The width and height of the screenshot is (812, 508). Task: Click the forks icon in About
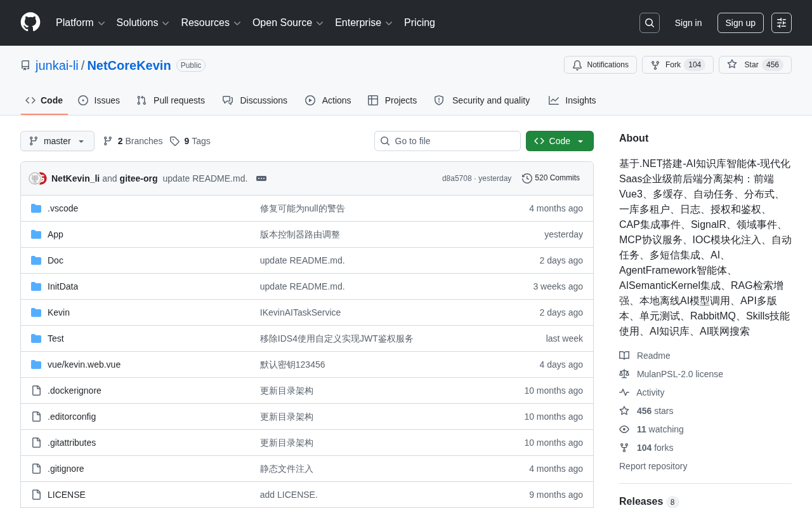(624, 448)
